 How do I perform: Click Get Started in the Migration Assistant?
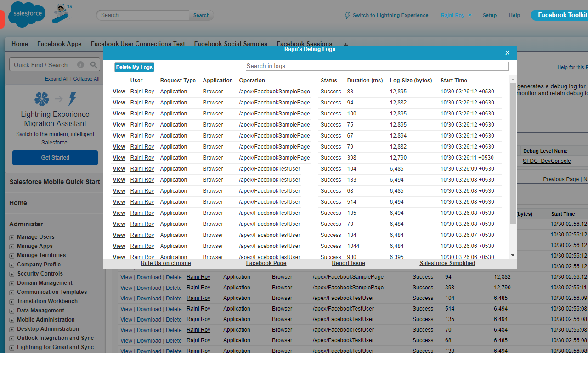point(55,157)
